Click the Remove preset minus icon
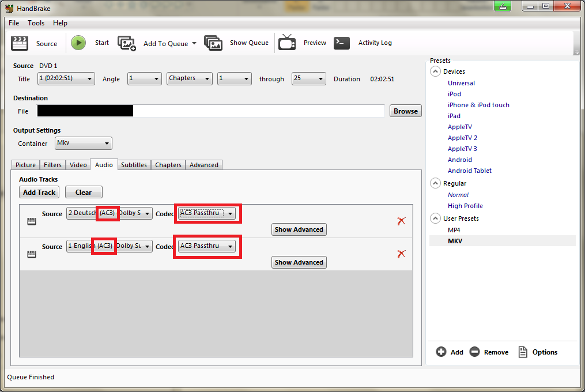Image resolution: width=585 pixels, height=392 pixels. pos(474,352)
